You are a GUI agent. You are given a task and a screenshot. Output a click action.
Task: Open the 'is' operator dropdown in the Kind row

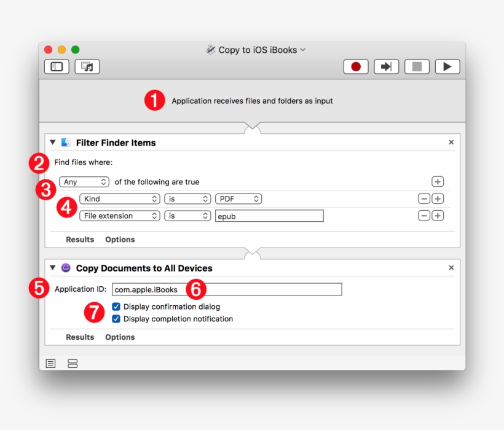click(187, 199)
